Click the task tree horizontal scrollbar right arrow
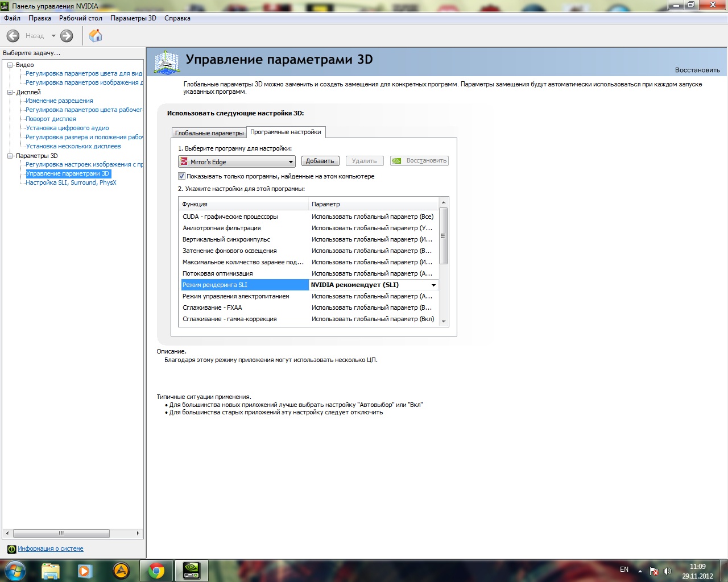Screen dimensions: 728x582 [138, 534]
